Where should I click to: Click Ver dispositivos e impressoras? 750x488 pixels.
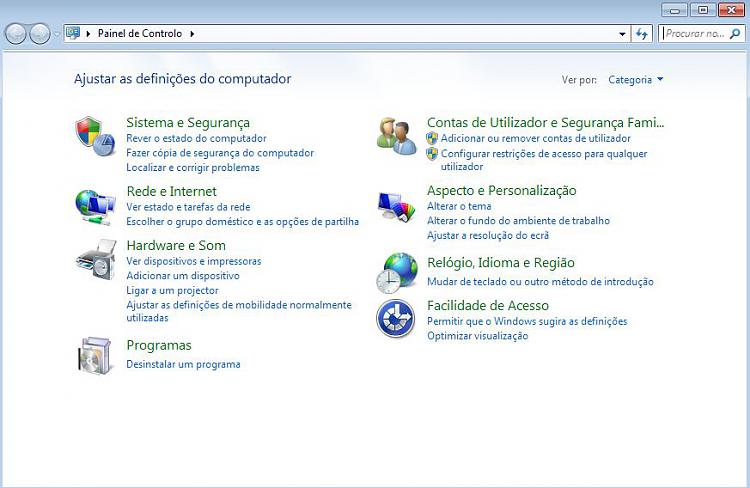point(194,261)
